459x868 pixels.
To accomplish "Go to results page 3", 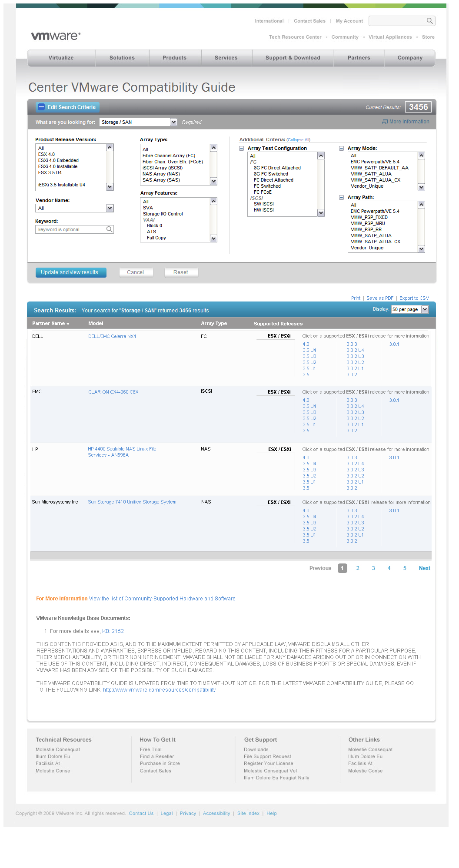I will tap(373, 568).
